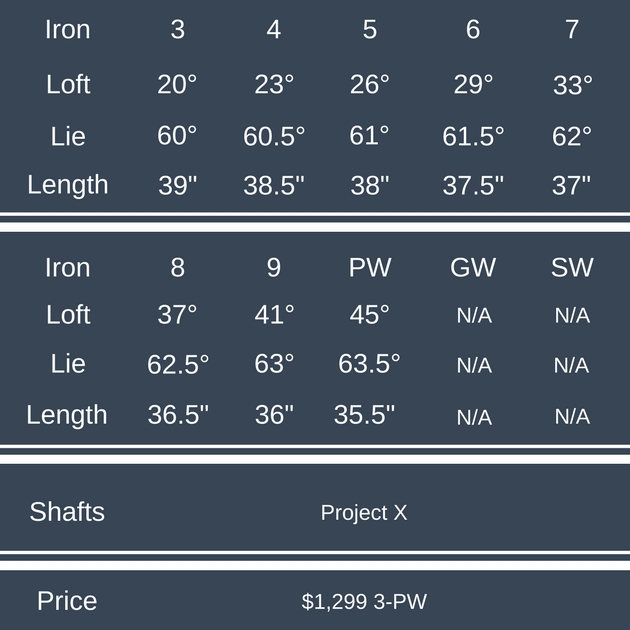
Task: Click the 37.5" length value
Action: coord(473,185)
